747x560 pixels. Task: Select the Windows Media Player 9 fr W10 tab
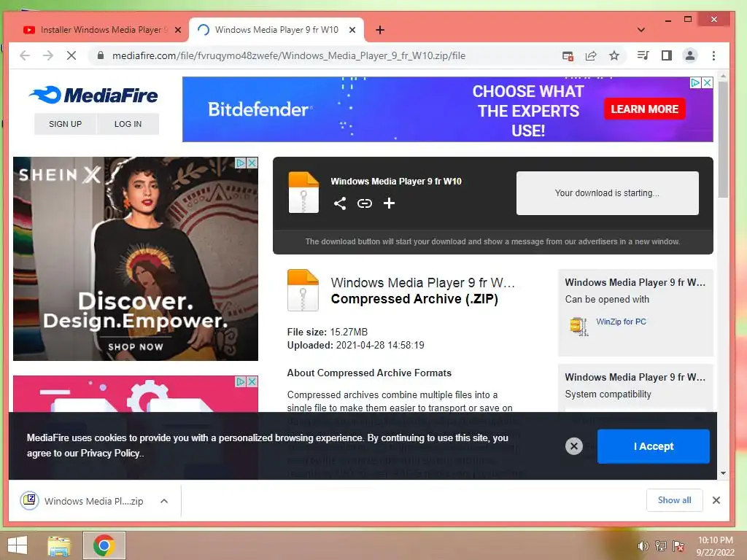276,29
